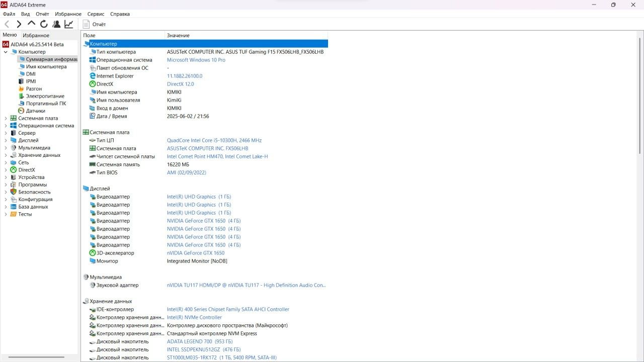The image size is (644, 362).
Task: Click the Xbox icon beside 3D-акселератор
Action: tap(93, 253)
